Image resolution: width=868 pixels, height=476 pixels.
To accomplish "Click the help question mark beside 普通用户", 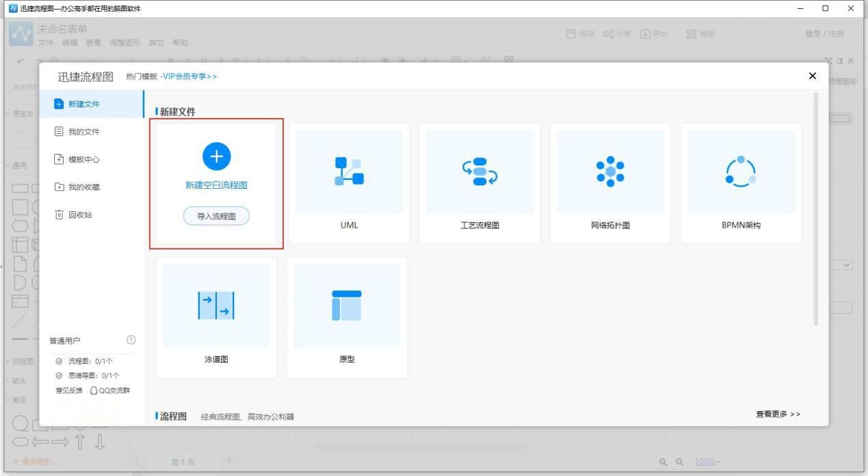I will point(131,340).
